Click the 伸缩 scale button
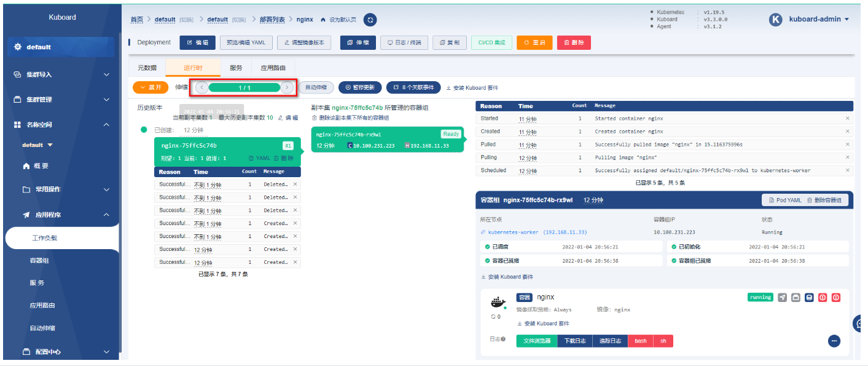 pos(358,42)
